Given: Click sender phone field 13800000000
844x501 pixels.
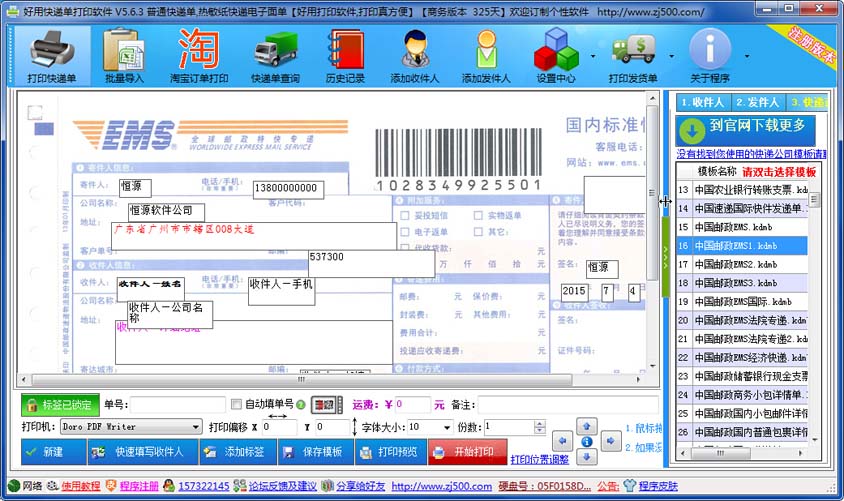Looking at the screenshot, I should click(289, 189).
